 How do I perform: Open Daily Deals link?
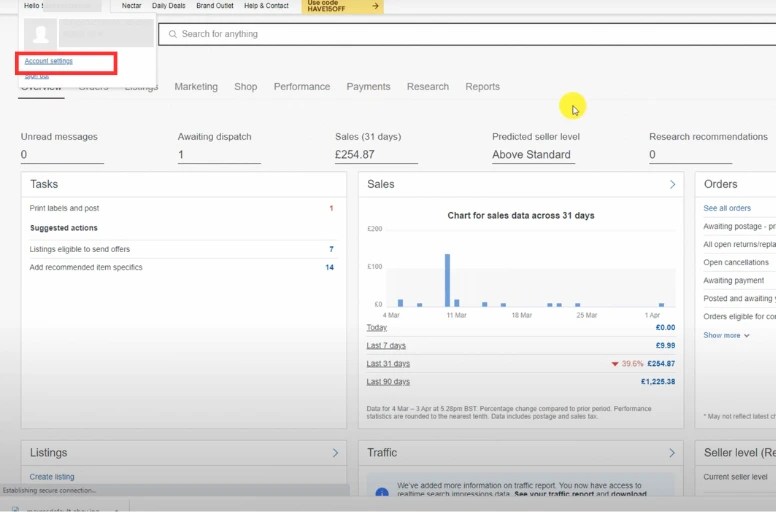pyautogui.click(x=169, y=5)
